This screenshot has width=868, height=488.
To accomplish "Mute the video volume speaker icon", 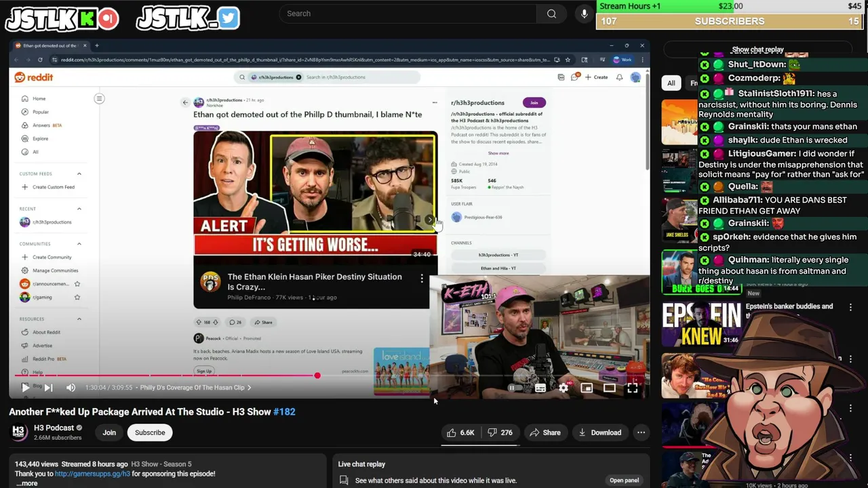I will 71,388.
